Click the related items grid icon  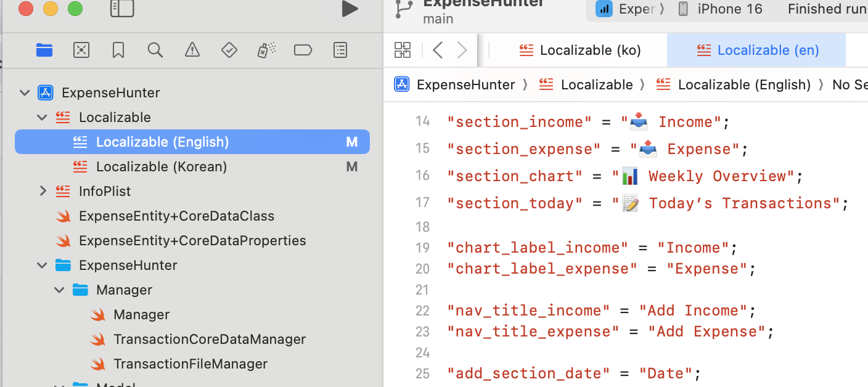[403, 50]
